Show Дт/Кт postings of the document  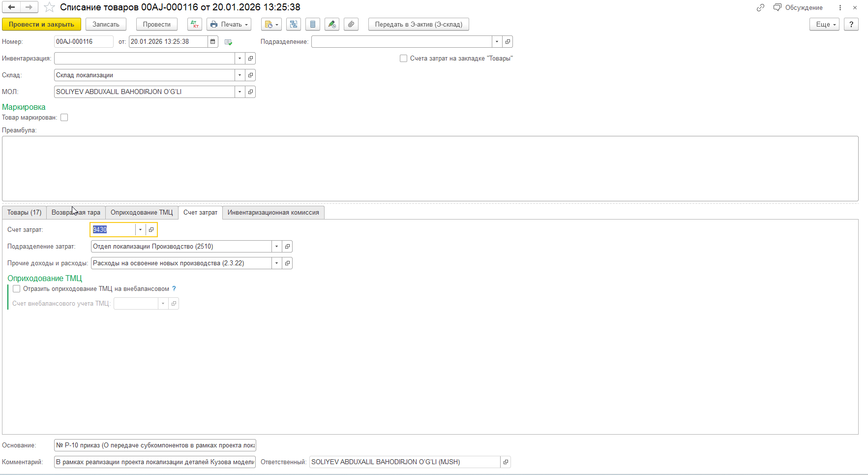pyautogui.click(x=195, y=24)
